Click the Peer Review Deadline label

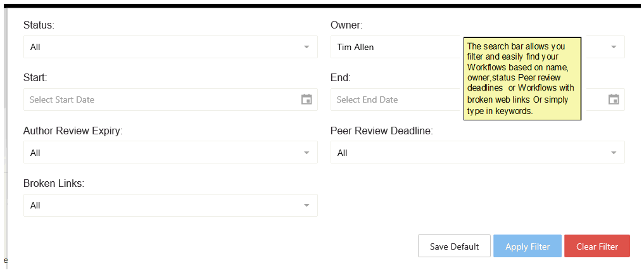coord(381,131)
